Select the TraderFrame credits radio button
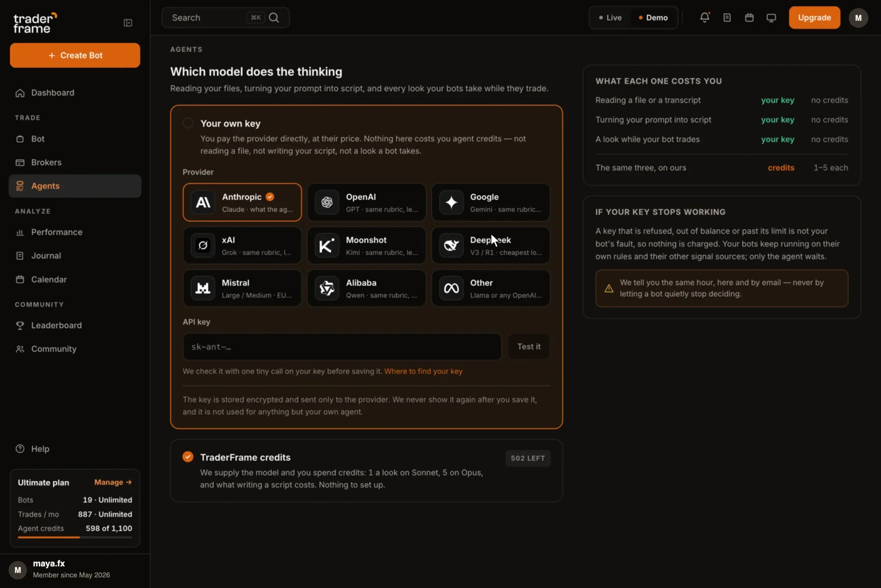This screenshot has height=588, width=881. click(188, 457)
